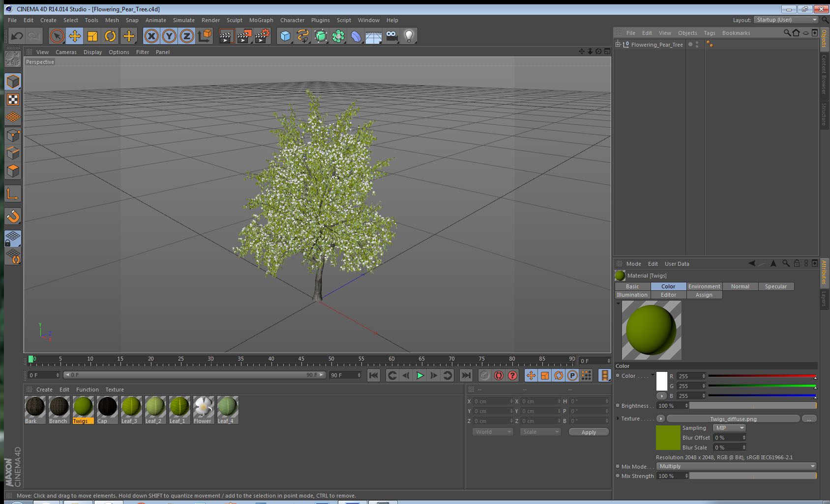Activate the Scale tool in top toolbar
The height and width of the screenshot is (504, 830).
92,36
